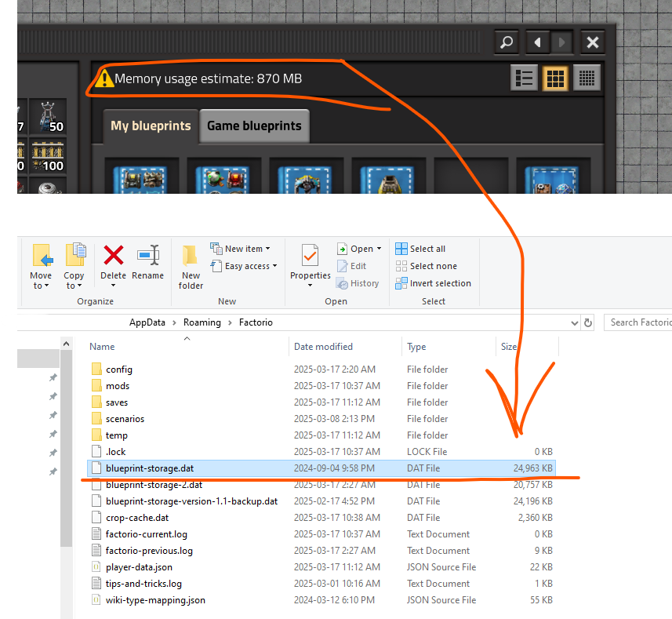Select tips-and-tricks.log file
The width and height of the screenshot is (672, 619).
(x=321, y=584)
